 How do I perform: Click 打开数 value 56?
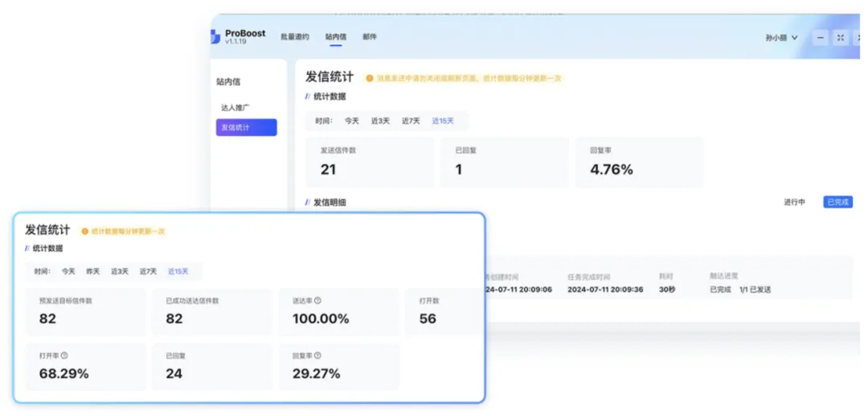(x=428, y=319)
